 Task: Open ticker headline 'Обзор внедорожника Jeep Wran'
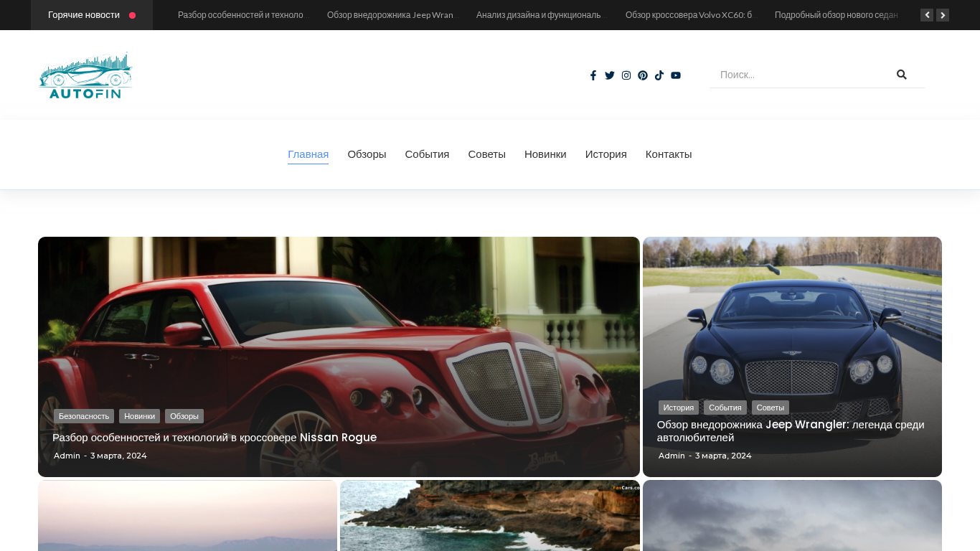pyautogui.click(x=390, y=15)
